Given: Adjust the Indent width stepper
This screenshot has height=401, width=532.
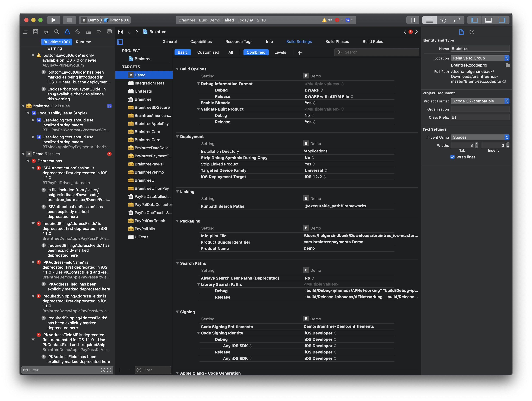Looking at the screenshot, I should click(x=508, y=145).
